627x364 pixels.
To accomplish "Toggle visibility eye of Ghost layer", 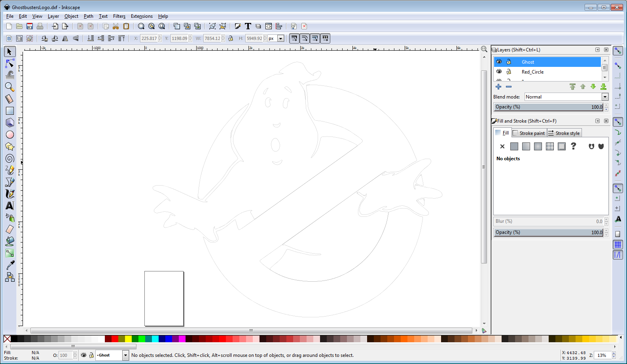I will [x=499, y=62].
